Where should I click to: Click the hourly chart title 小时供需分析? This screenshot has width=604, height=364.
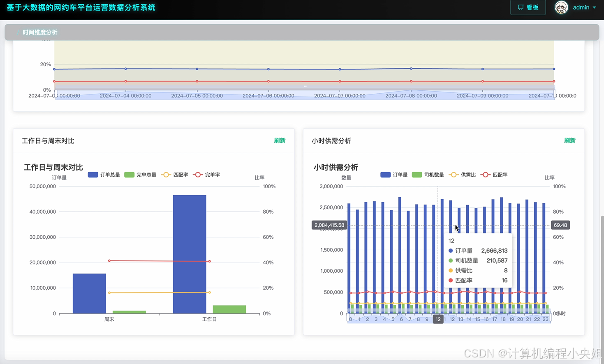[x=336, y=167]
